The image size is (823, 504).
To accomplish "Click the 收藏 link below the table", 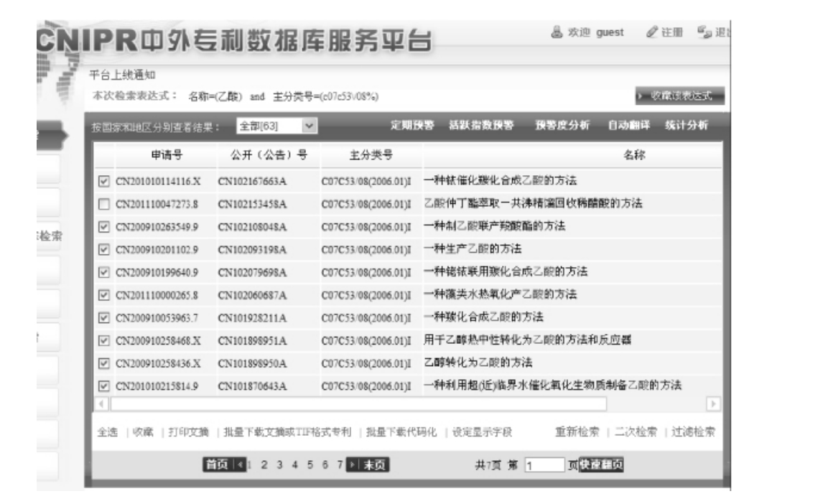I will pos(143,432).
